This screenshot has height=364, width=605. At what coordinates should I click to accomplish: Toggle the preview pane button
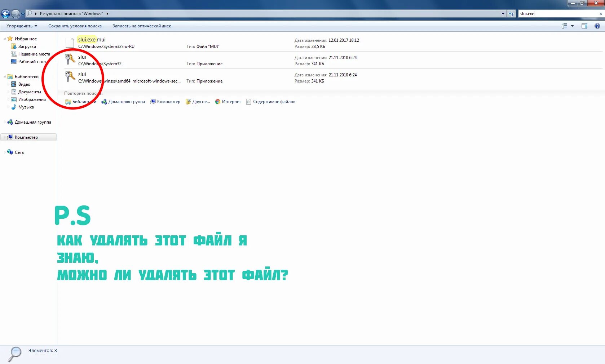(x=584, y=26)
